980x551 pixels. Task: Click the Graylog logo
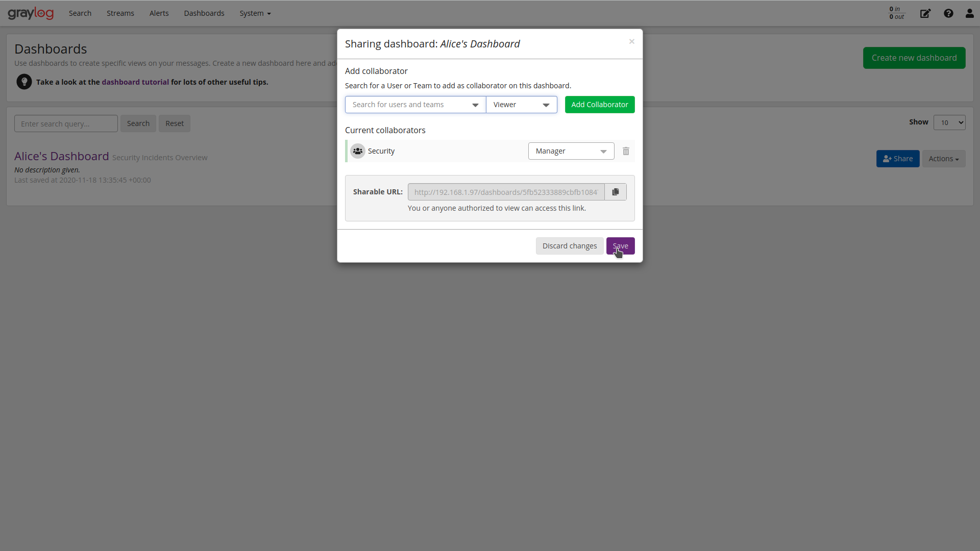[31, 13]
